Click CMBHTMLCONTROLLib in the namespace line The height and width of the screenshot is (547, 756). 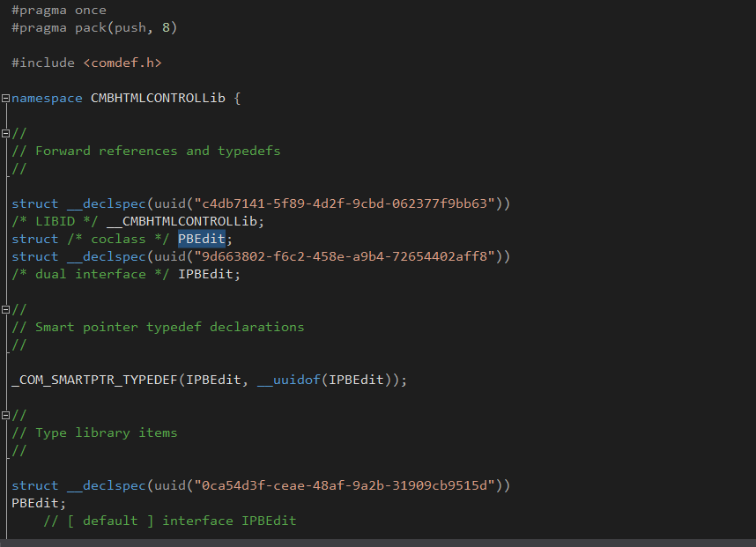(158, 99)
